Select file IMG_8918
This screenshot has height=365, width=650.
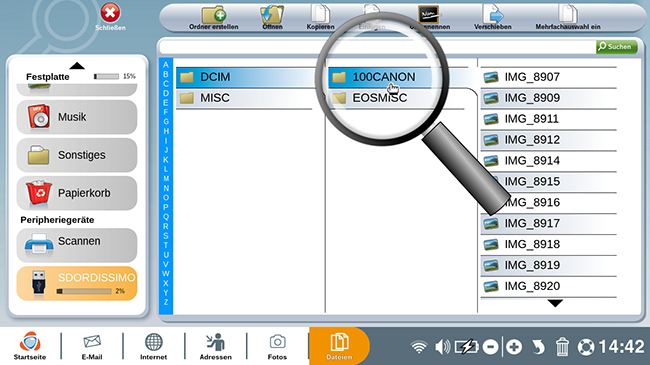click(x=548, y=244)
